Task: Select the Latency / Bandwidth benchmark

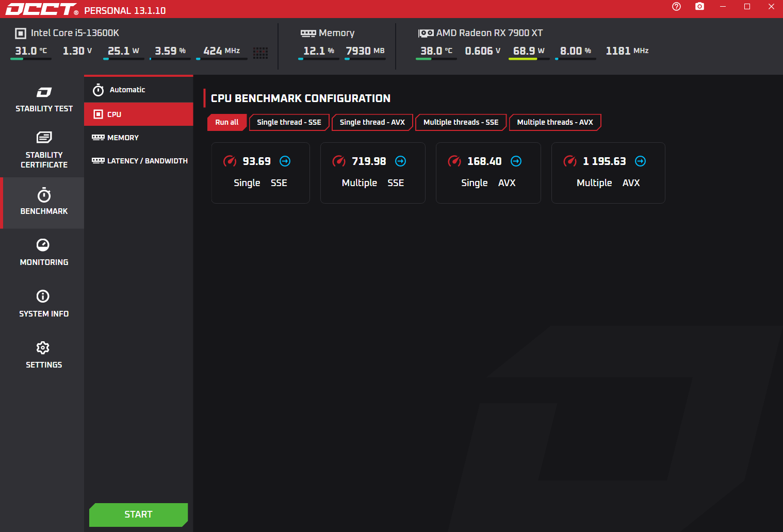Action: [x=138, y=161]
